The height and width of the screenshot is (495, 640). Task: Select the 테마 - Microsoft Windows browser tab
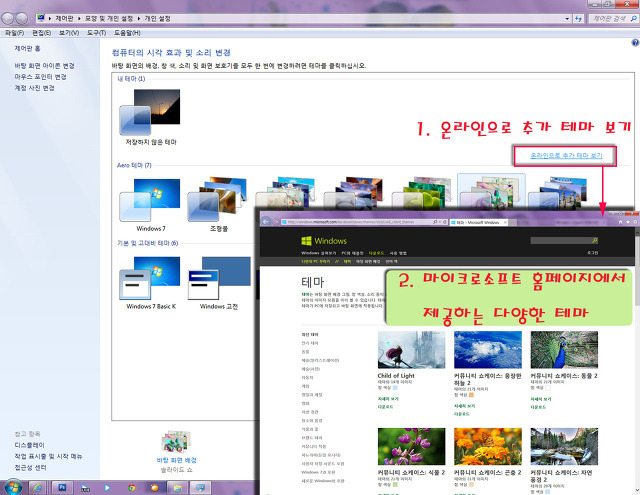pos(478,222)
